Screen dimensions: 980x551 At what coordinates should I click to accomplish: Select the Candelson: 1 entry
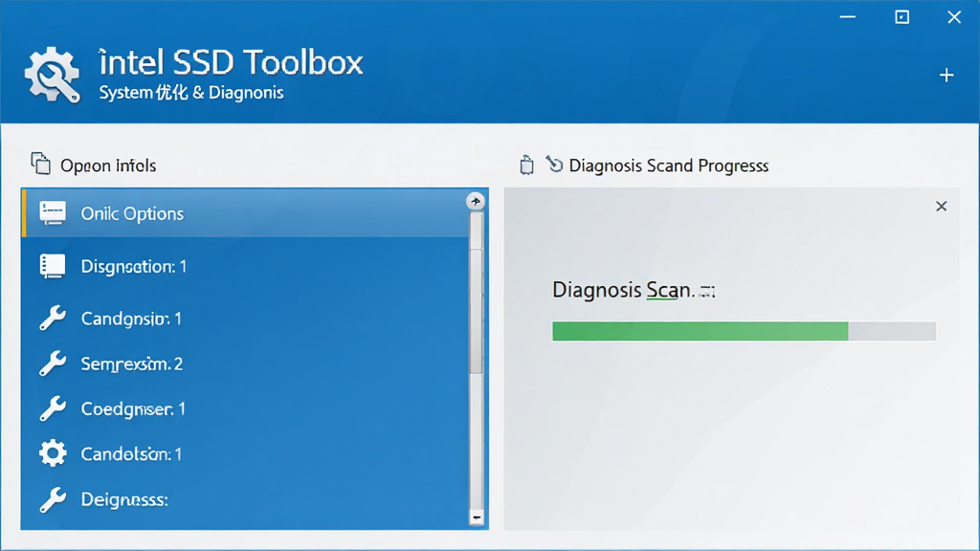[245, 454]
